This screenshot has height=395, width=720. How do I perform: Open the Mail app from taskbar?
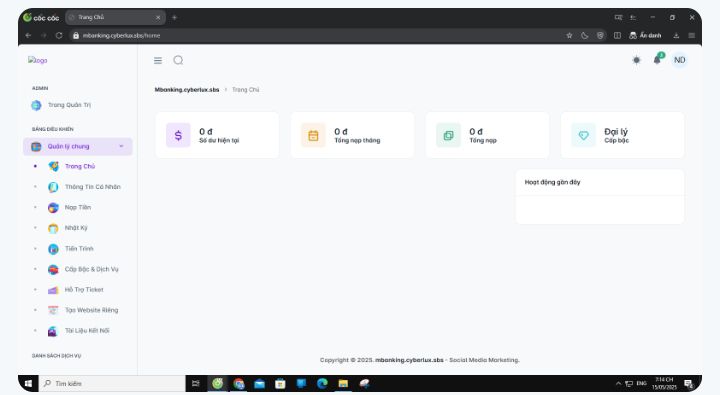pos(259,384)
